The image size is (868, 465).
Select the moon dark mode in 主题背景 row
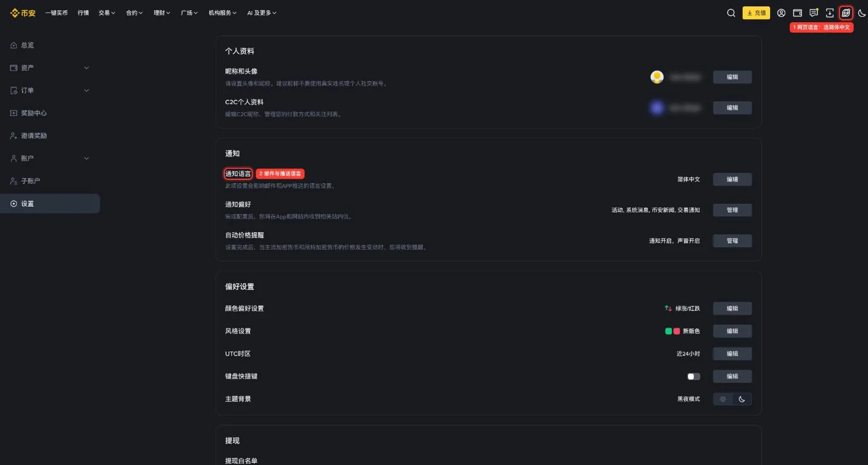tap(742, 399)
